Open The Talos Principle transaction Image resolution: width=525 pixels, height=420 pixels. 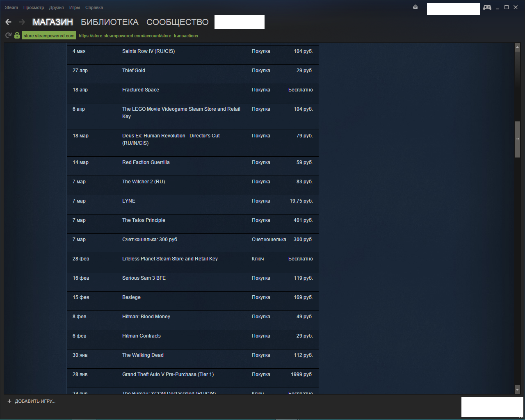pos(193,224)
